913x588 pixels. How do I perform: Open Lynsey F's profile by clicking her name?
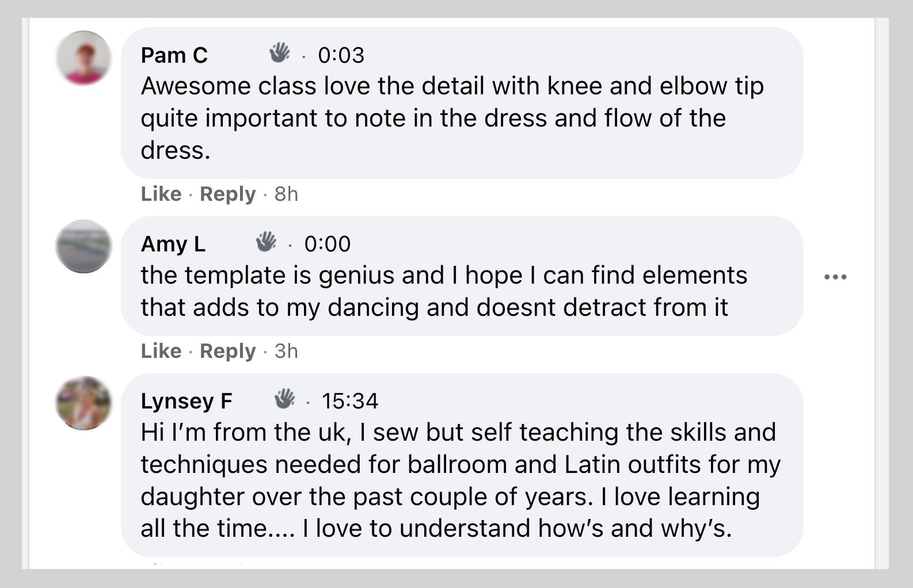[x=187, y=401]
